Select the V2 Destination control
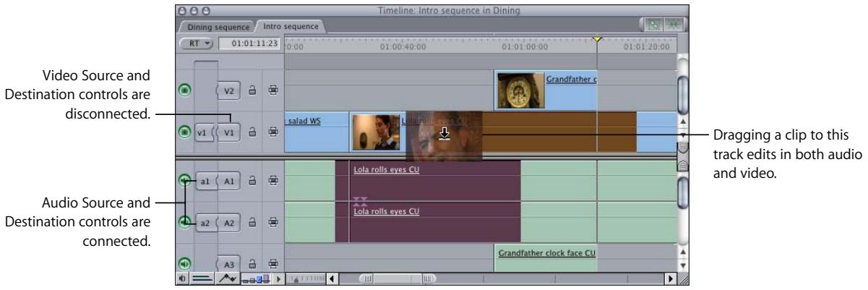Image resolution: width=868 pixels, height=290 pixels. tap(228, 92)
